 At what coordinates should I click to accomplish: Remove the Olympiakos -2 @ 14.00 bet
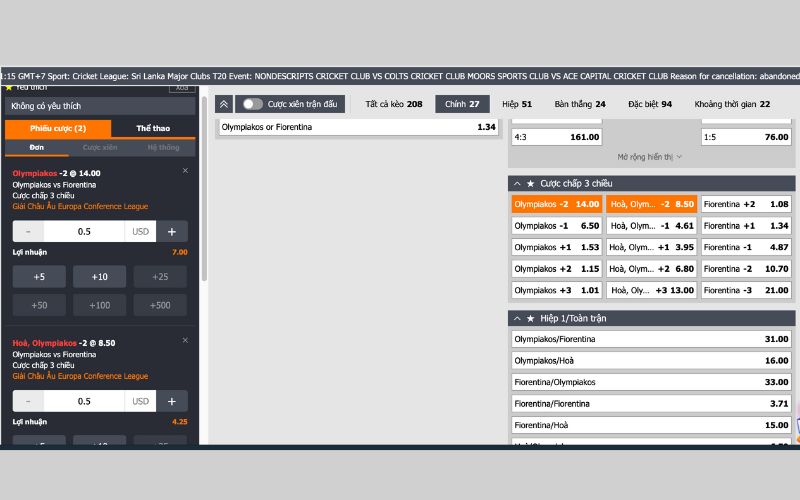click(185, 171)
